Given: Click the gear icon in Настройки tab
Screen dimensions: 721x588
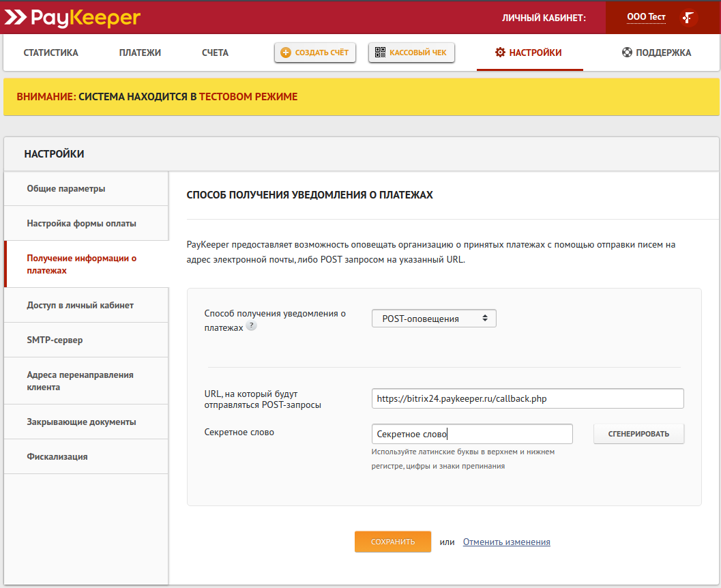Looking at the screenshot, I should pos(501,53).
